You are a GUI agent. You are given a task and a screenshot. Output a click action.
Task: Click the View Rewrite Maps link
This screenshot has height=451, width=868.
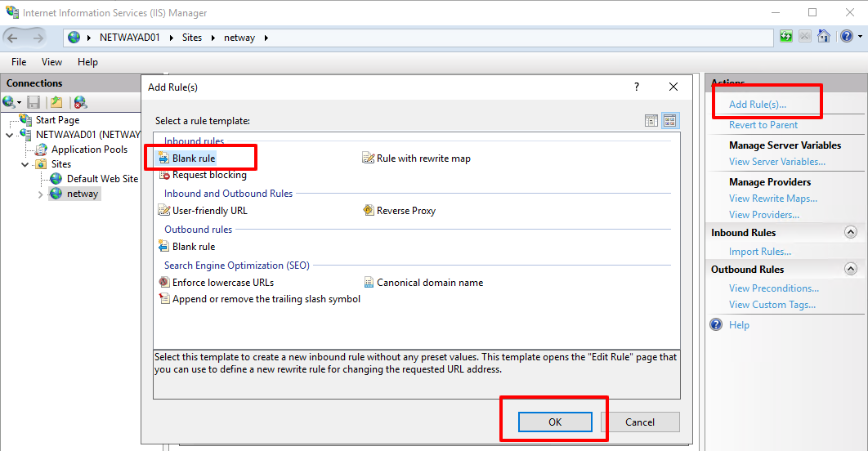coord(772,199)
